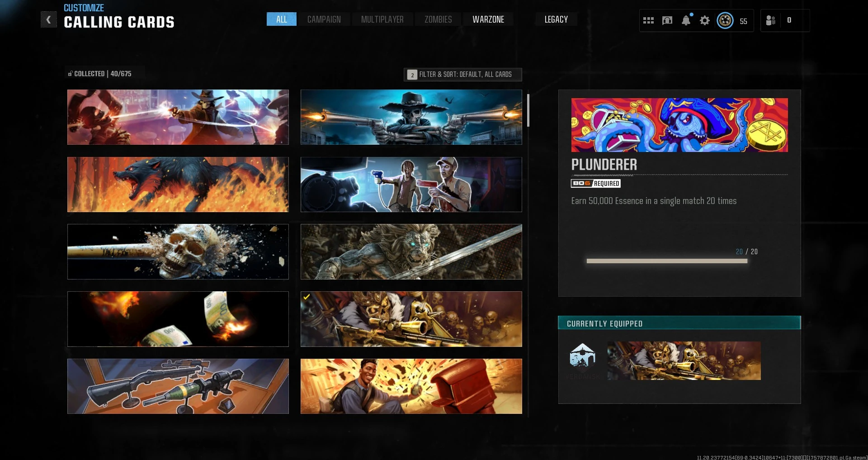Select the burning banknotes calling card
868x460 pixels.
(178, 319)
